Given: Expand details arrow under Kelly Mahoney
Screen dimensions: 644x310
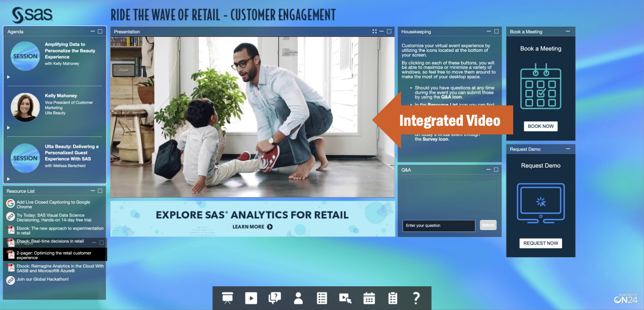Looking at the screenshot, I should (x=9, y=128).
